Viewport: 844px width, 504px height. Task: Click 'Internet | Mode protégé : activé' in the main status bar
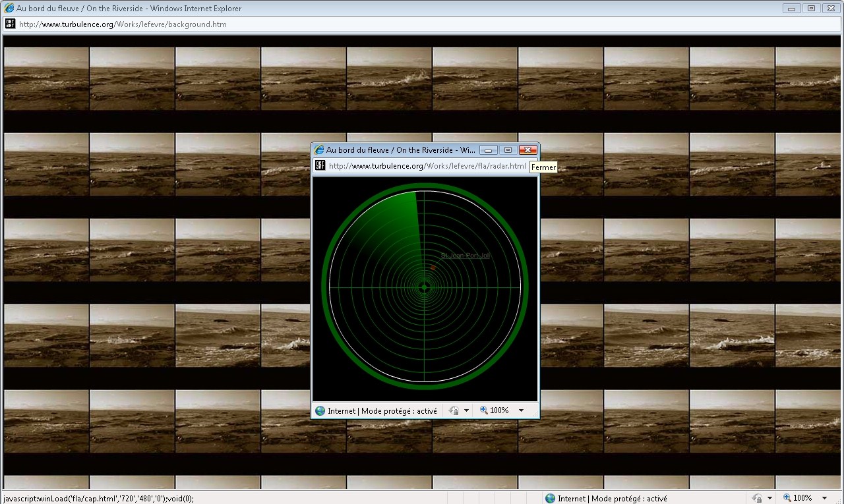pos(613,499)
